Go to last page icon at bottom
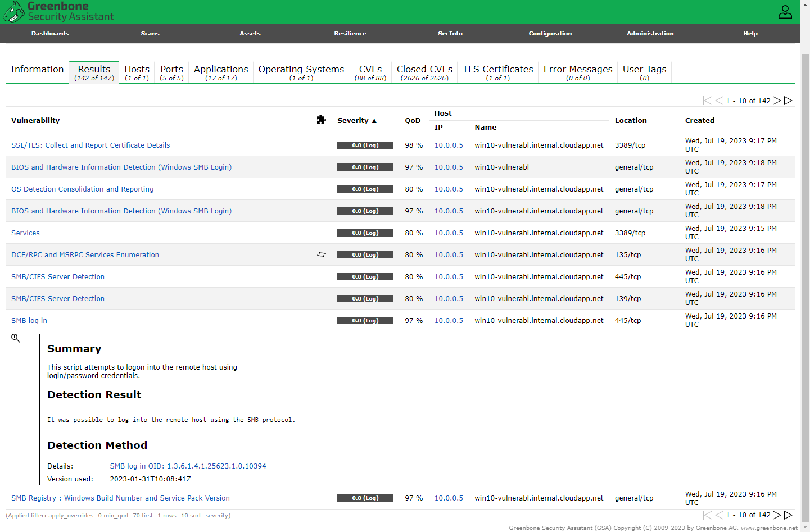 (x=789, y=515)
